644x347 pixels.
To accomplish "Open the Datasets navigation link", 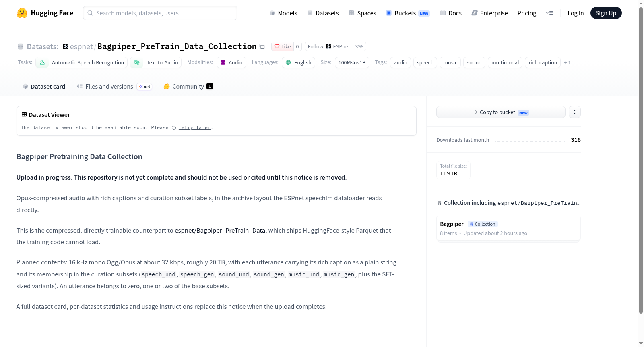I will pos(323,13).
